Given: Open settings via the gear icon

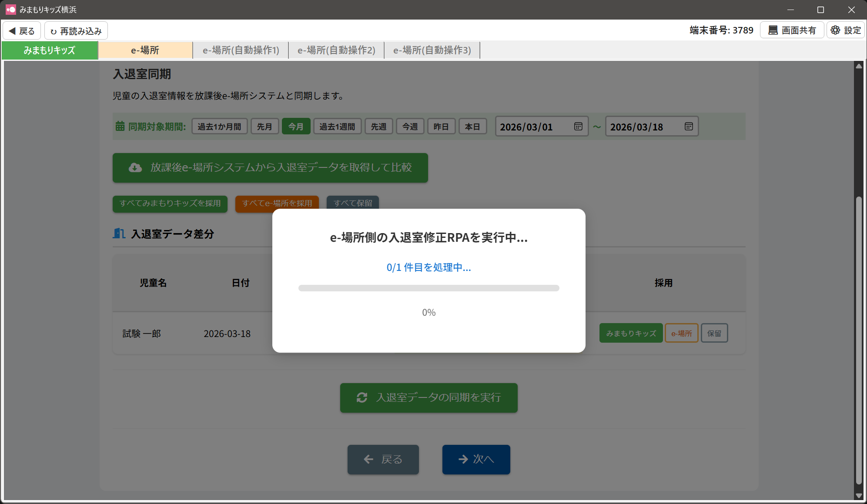Looking at the screenshot, I should click(835, 30).
